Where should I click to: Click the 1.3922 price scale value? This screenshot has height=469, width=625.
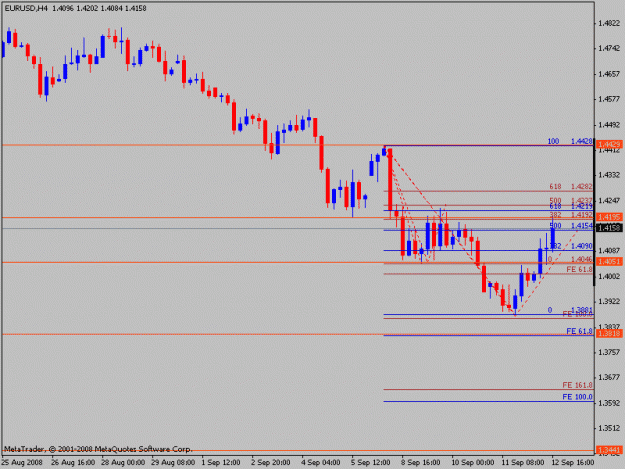point(609,301)
